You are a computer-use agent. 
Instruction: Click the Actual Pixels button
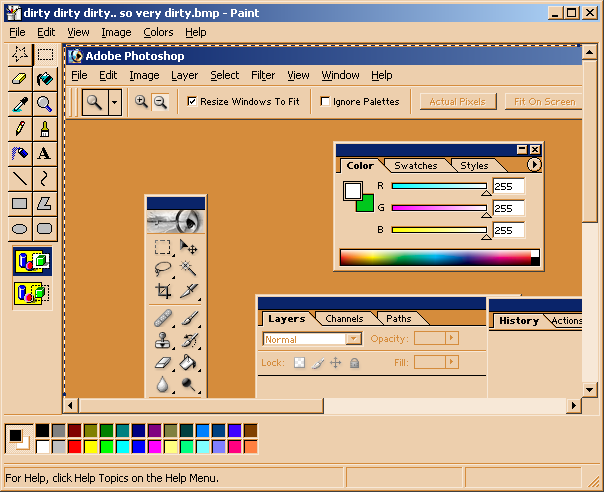(x=458, y=102)
